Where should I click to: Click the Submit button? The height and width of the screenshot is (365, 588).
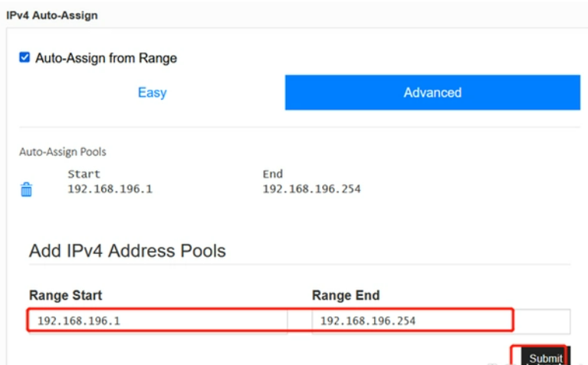click(546, 357)
